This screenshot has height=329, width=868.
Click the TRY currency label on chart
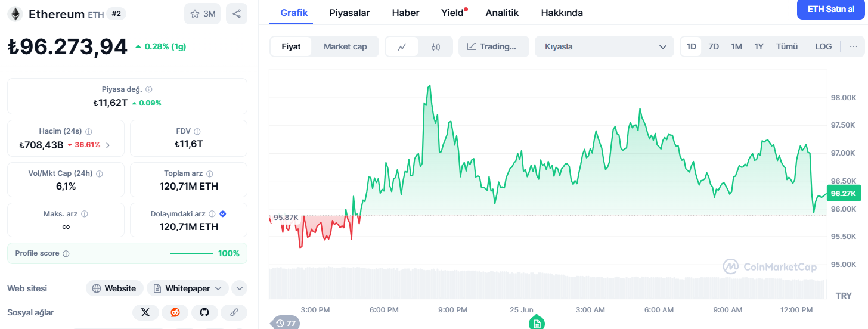(844, 296)
